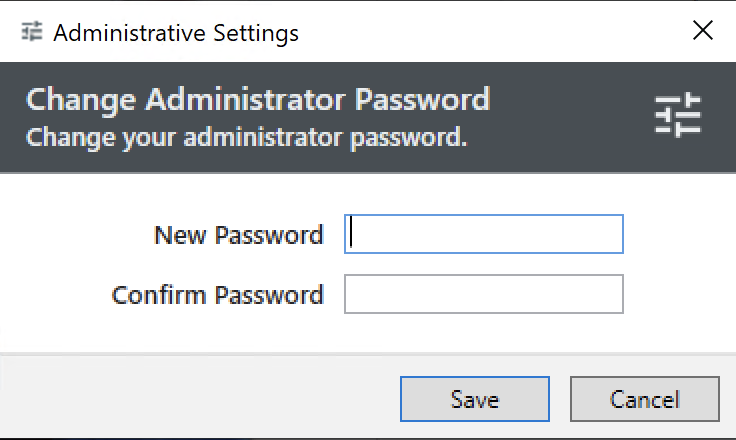The width and height of the screenshot is (736, 440).
Task: Click the "Change your administrator password." subtitle
Action: [246, 138]
